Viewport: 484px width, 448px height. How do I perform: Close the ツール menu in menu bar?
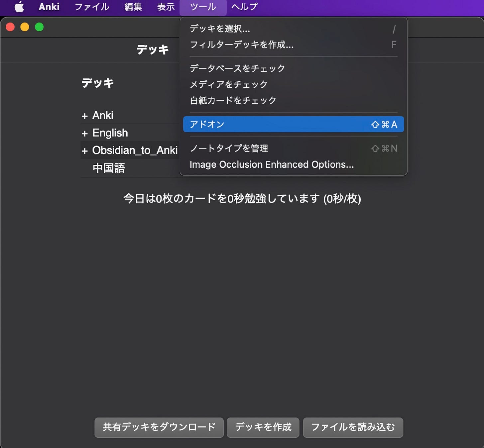click(x=203, y=7)
